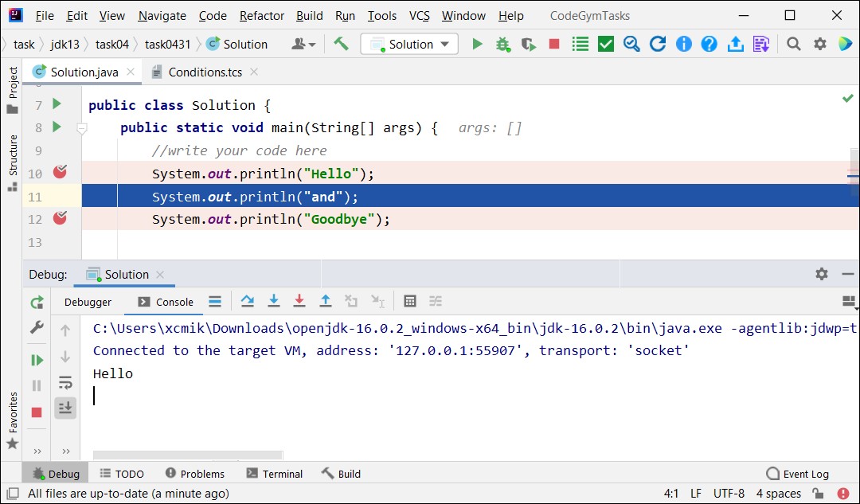The width and height of the screenshot is (860, 504).
Task: Open the code review notes icon
Action: [761, 44]
